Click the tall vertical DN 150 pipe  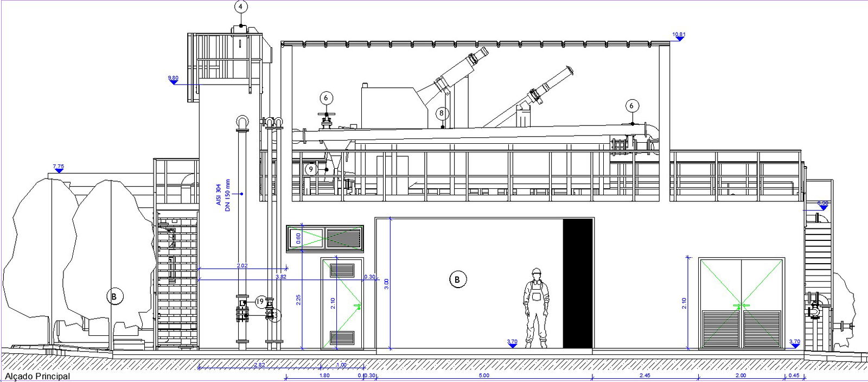[x=242, y=233]
